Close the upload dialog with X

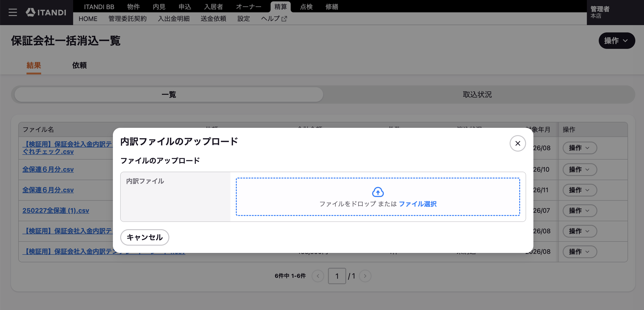tap(517, 143)
